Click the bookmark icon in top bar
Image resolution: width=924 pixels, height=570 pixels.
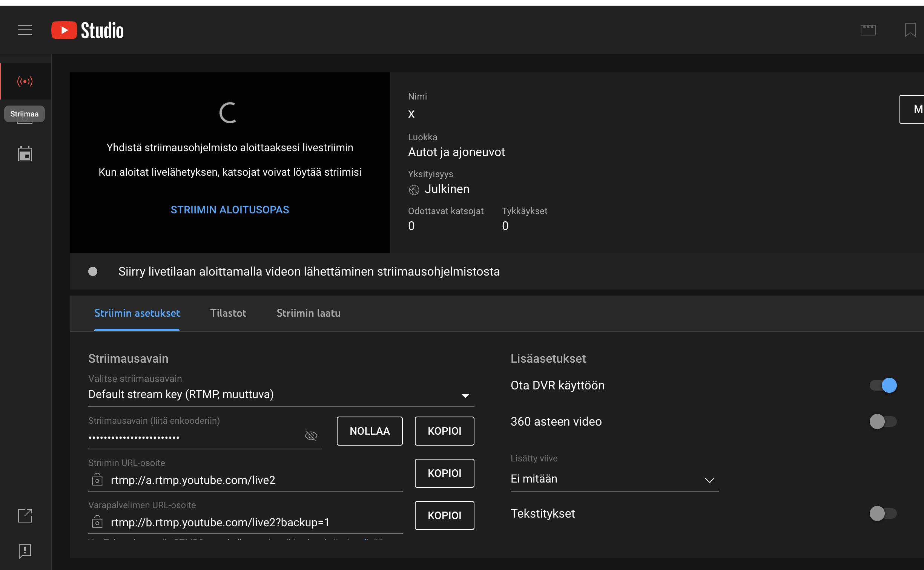point(910,30)
